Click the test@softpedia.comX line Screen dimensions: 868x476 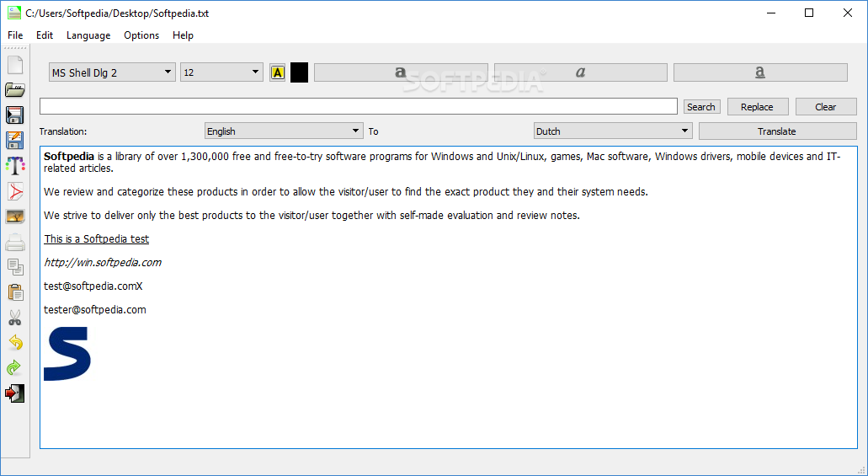tap(93, 286)
